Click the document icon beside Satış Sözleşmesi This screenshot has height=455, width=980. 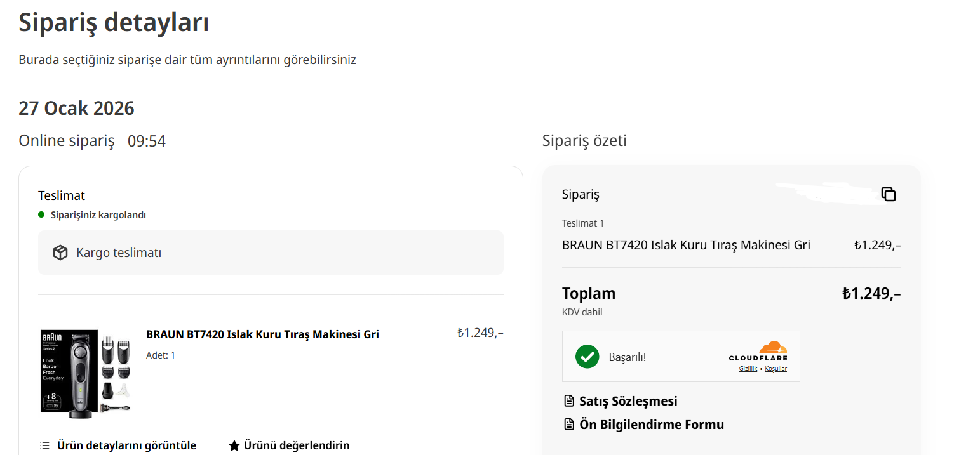pos(569,401)
